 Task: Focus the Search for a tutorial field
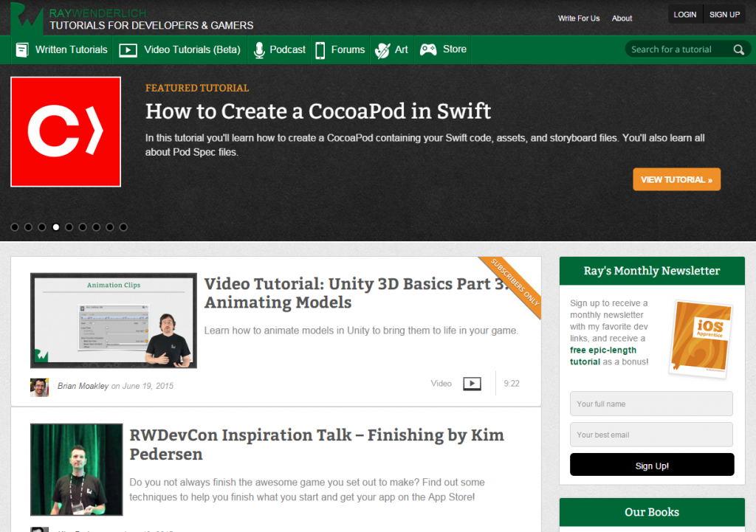(680, 49)
